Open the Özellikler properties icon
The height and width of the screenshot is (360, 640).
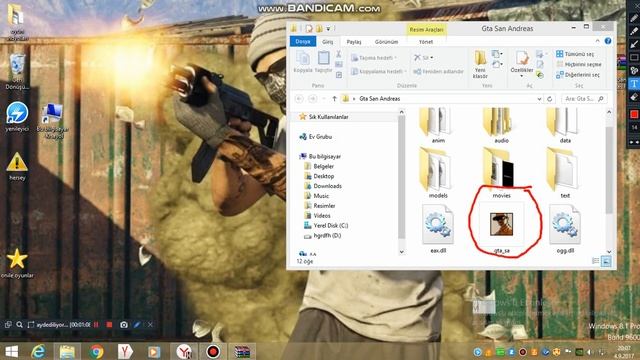tap(522, 59)
